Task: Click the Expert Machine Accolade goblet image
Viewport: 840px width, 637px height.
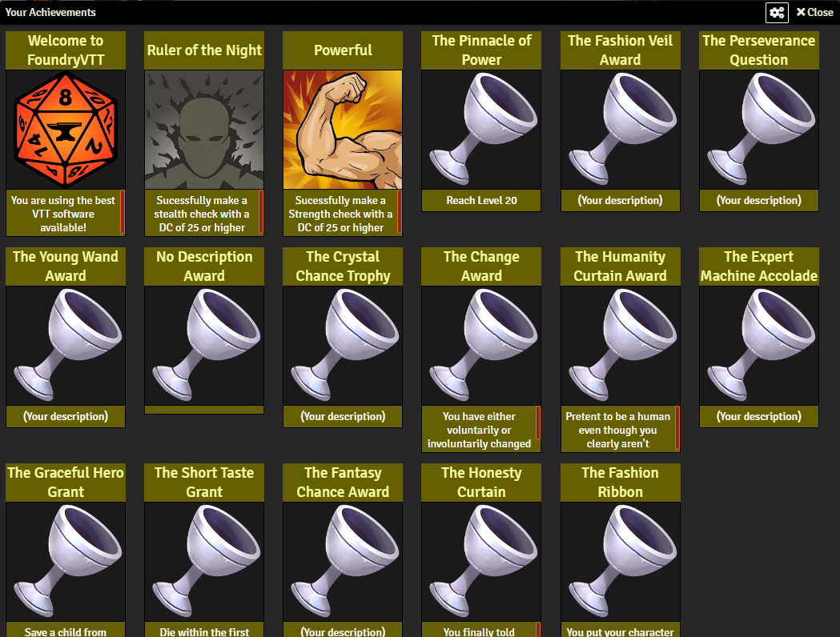Action: (x=759, y=346)
